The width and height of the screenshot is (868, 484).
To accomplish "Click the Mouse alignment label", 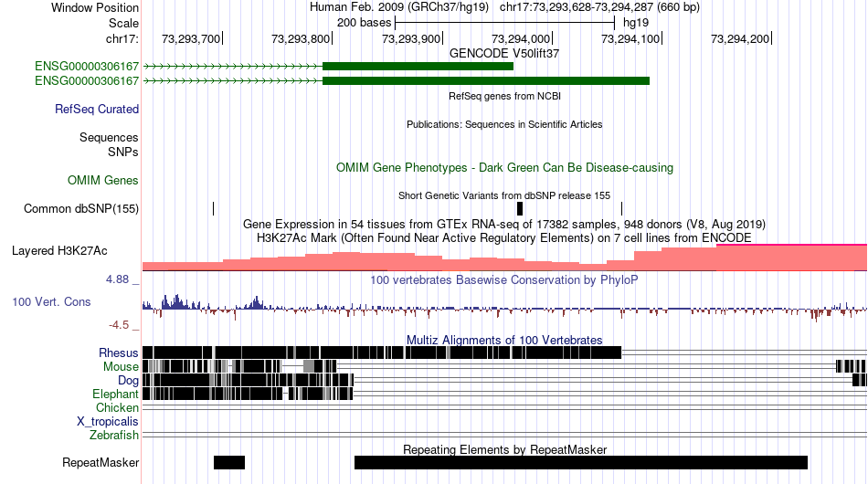I will click(x=121, y=367).
